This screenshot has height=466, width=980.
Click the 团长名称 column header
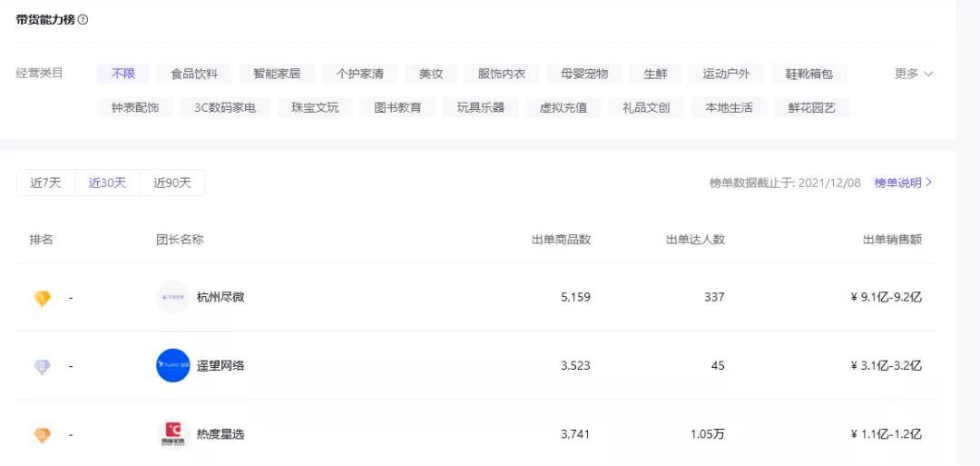(x=180, y=240)
